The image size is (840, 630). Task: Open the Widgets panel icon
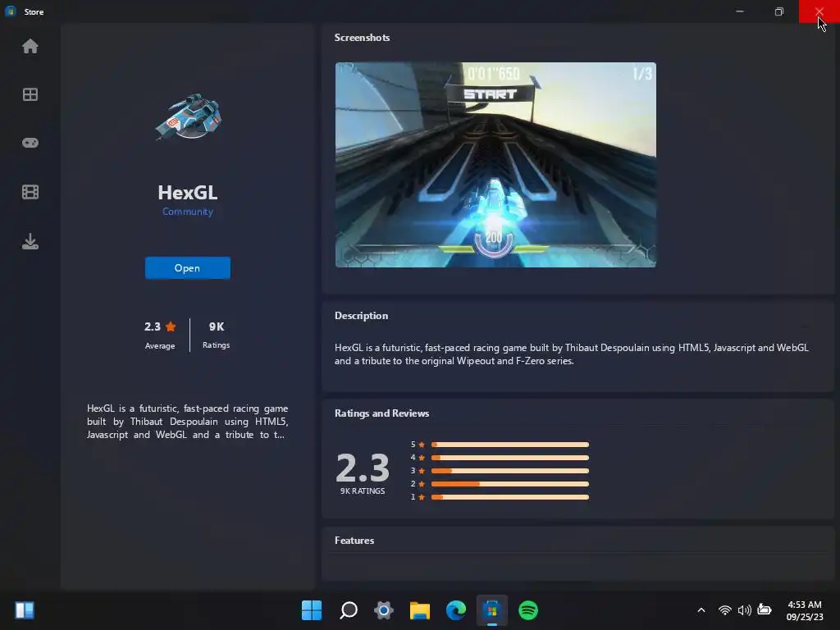point(25,610)
